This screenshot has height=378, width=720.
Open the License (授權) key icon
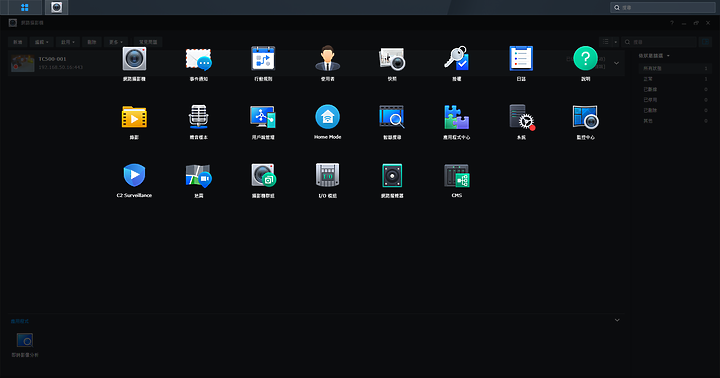456,58
